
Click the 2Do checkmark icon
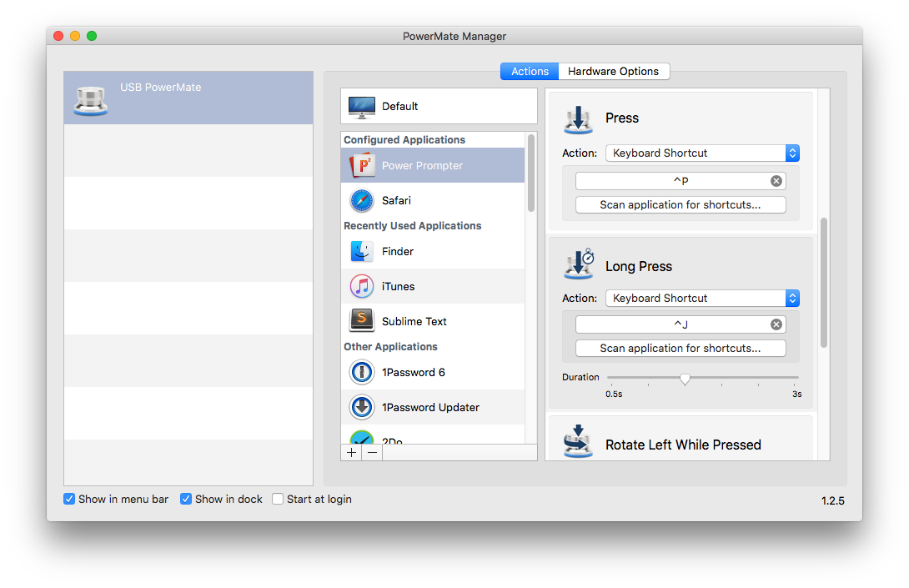(362, 437)
